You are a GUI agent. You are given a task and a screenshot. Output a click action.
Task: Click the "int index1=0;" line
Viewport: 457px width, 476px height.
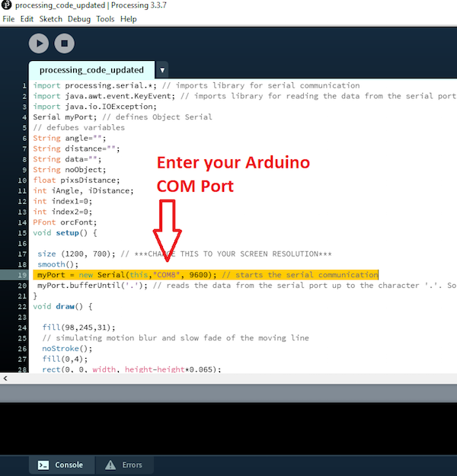point(62,201)
